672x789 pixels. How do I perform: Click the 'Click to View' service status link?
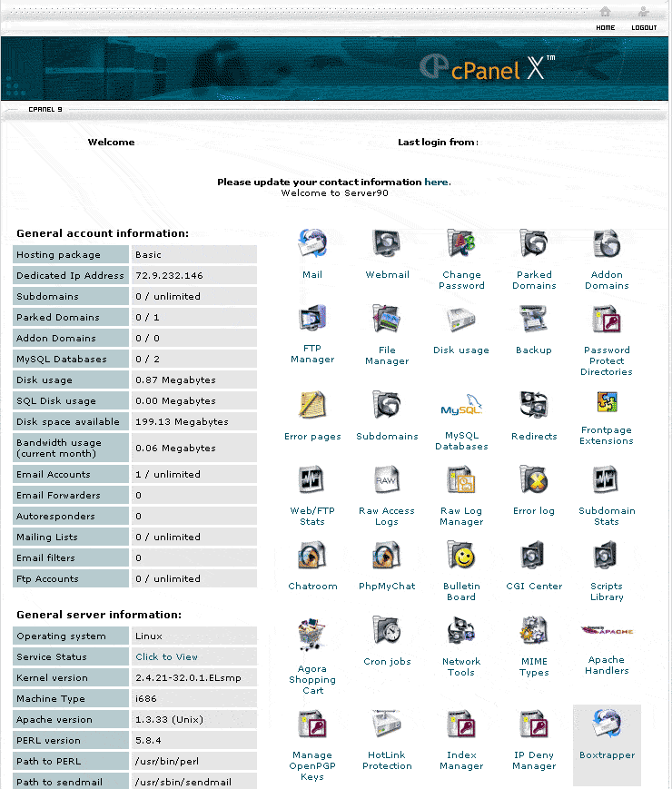pos(166,656)
